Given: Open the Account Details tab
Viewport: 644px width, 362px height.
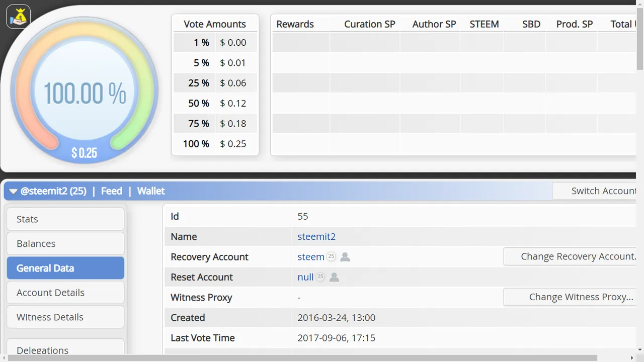Looking at the screenshot, I should pyautogui.click(x=65, y=293).
